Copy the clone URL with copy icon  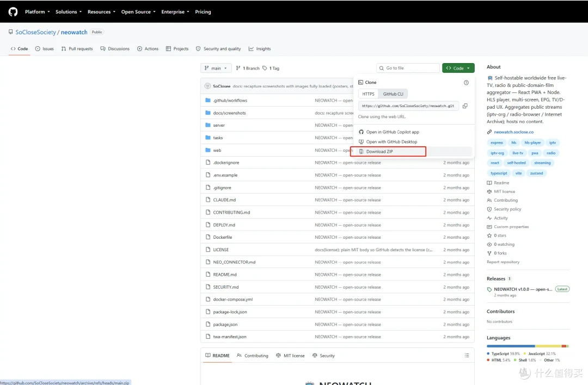[465, 106]
